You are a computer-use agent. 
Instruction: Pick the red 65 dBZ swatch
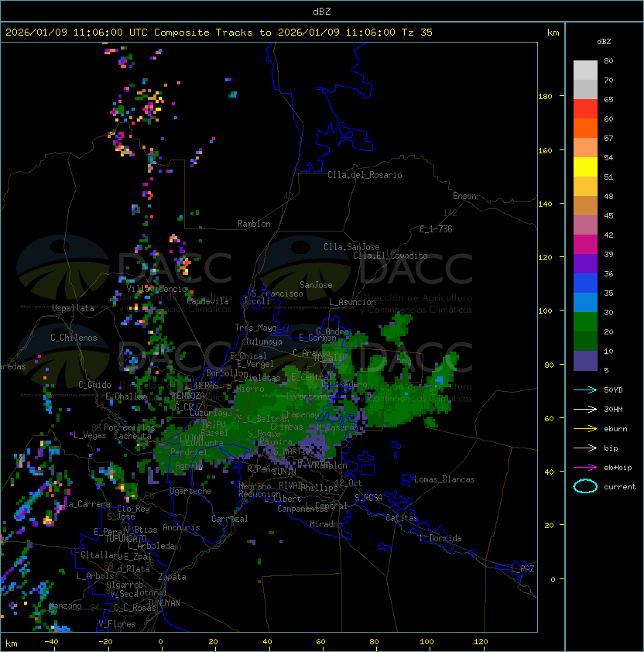[585, 108]
